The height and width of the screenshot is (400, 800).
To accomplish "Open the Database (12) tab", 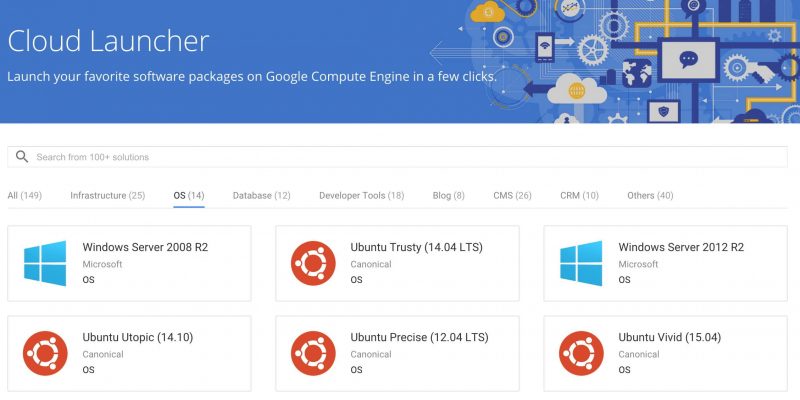I will (x=262, y=195).
